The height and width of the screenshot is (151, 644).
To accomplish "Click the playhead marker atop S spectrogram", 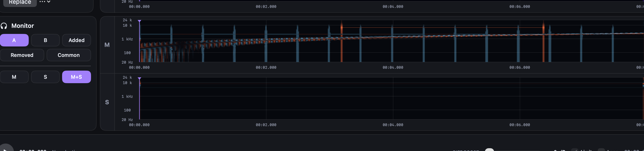I will [x=139, y=79].
